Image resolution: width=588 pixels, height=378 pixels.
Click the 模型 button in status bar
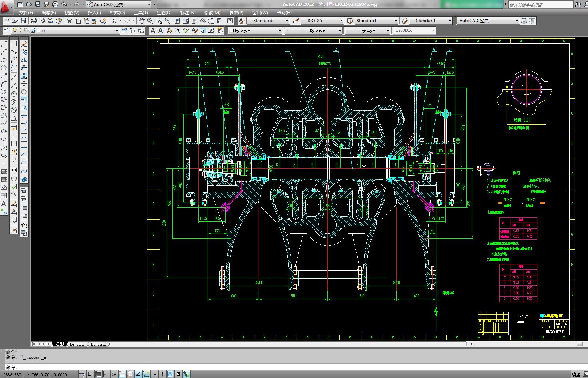pyautogui.click(x=576, y=374)
